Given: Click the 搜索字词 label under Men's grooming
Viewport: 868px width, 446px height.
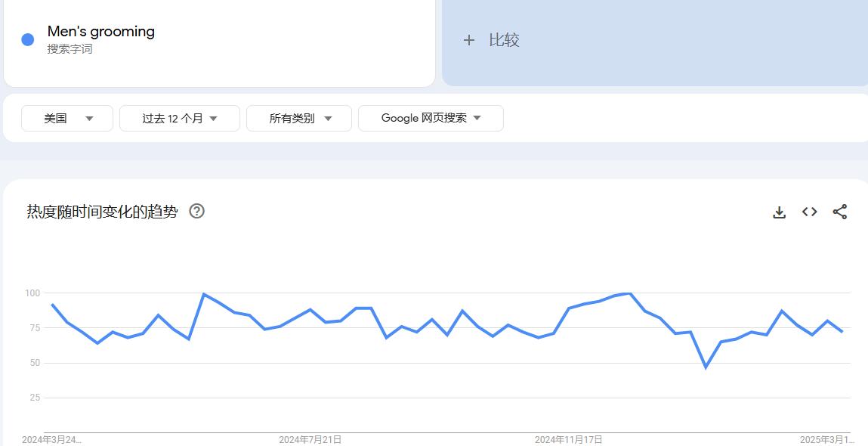Looking at the screenshot, I should pyautogui.click(x=70, y=49).
